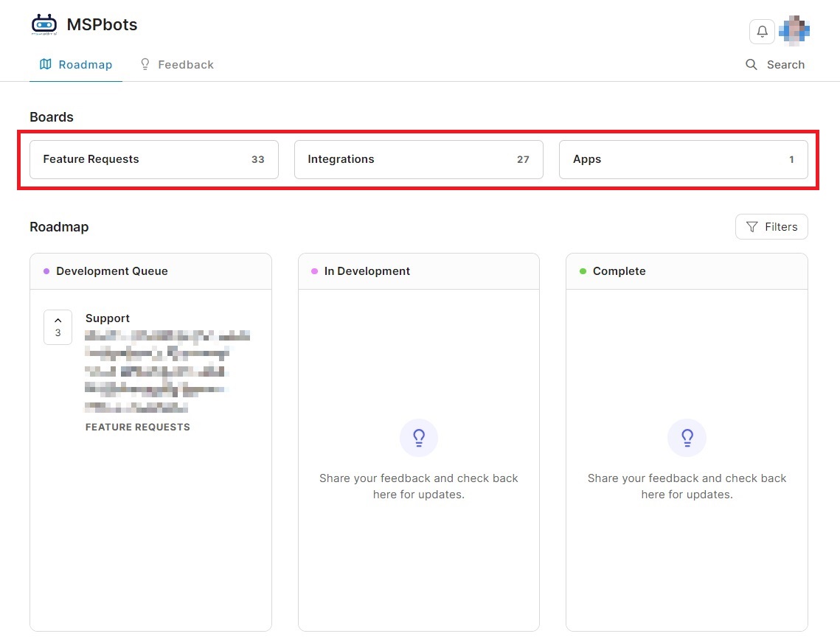This screenshot has height=642, width=840.
Task: Click the In Development column header
Action: (x=367, y=271)
